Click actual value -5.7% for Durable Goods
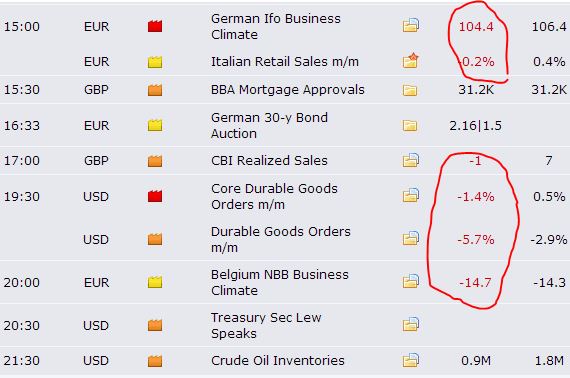570x378 pixels. [x=476, y=240]
